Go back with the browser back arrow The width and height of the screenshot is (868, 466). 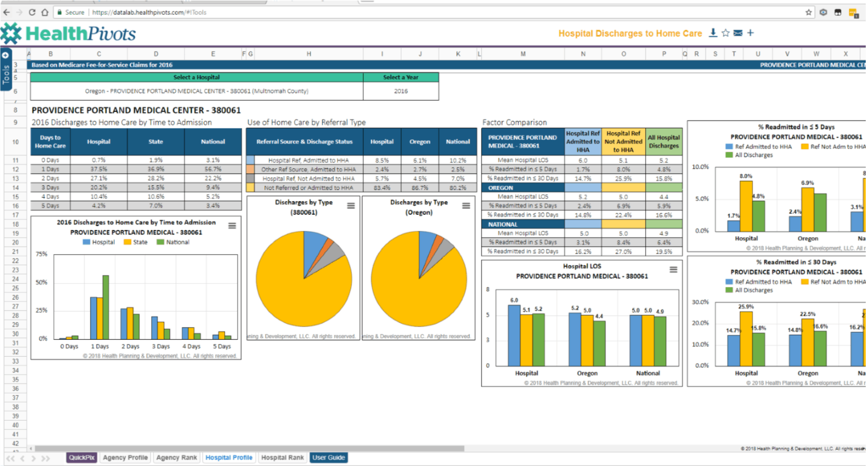pos(6,12)
